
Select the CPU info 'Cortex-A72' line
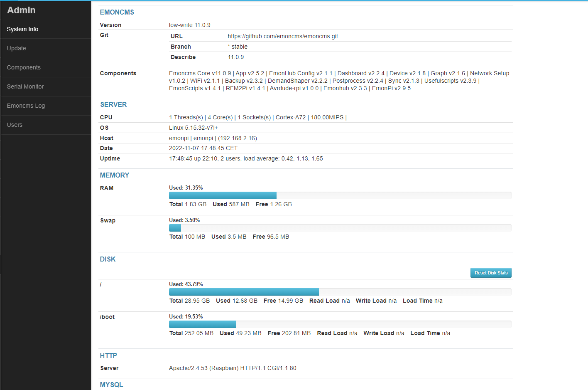click(258, 117)
